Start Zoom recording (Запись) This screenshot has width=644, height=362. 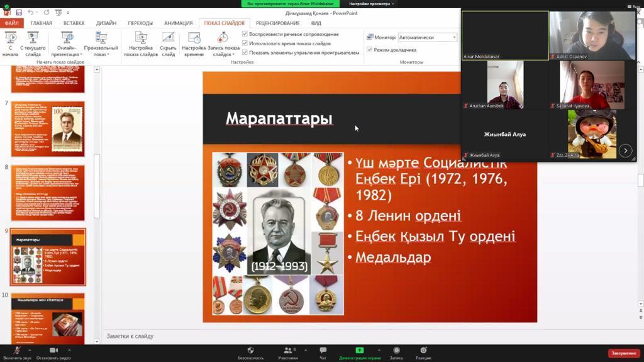pyautogui.click(x=396, y=351)
